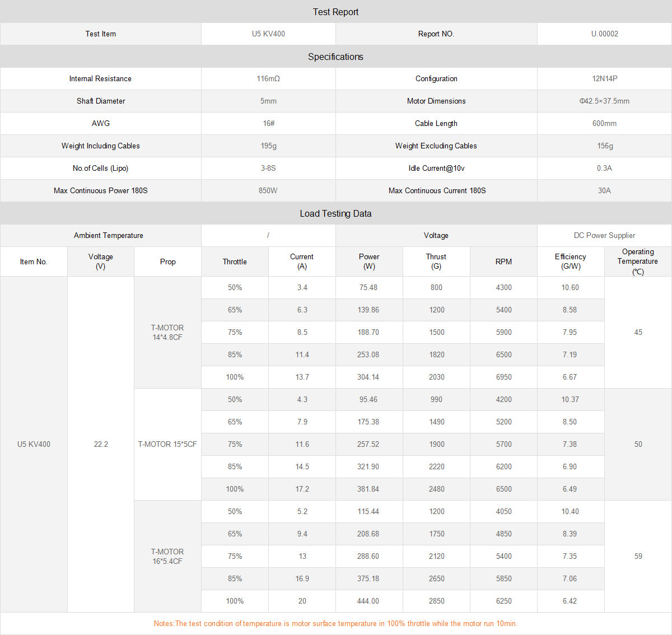
Task: Select weight including cables '195g'
Action: [268, 146]
